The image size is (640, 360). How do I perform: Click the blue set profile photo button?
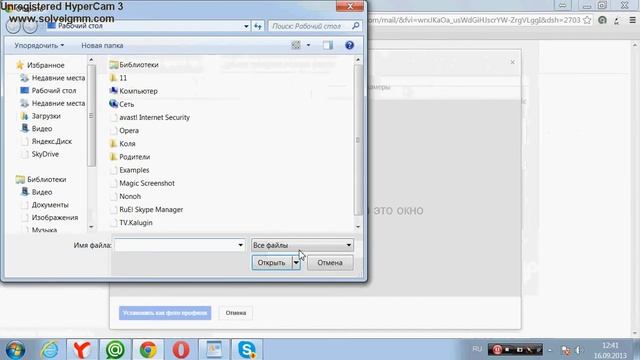pos(165,313)
